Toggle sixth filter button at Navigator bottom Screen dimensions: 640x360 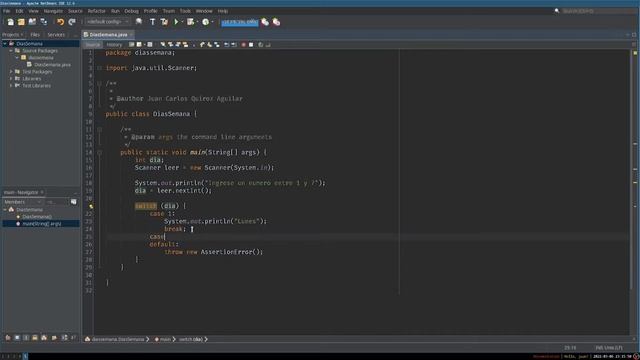pyautogui.click(x=54, y=338)
